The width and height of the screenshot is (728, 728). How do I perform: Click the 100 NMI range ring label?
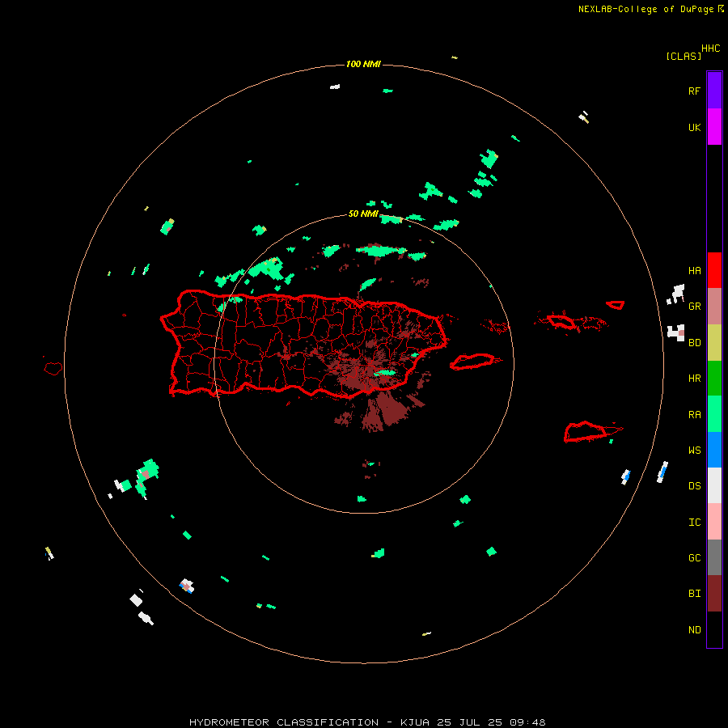click(363, 64)
